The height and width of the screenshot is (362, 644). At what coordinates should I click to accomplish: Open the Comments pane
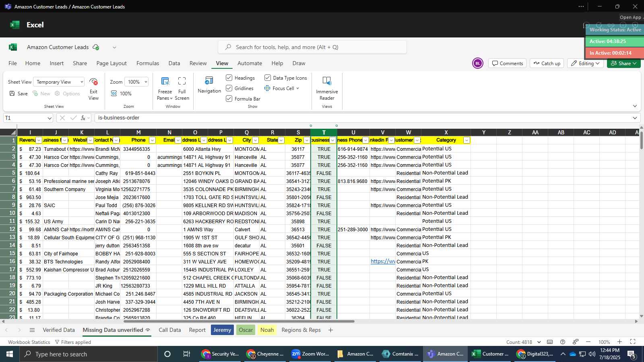coord(507,64)
